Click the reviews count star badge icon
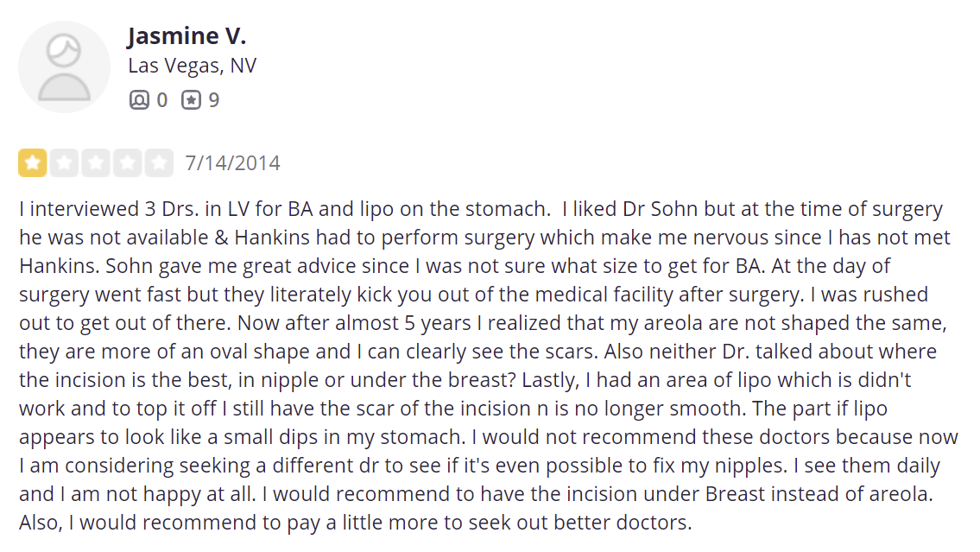This screenshot has height=552, width=980. [x=191, y=100]
